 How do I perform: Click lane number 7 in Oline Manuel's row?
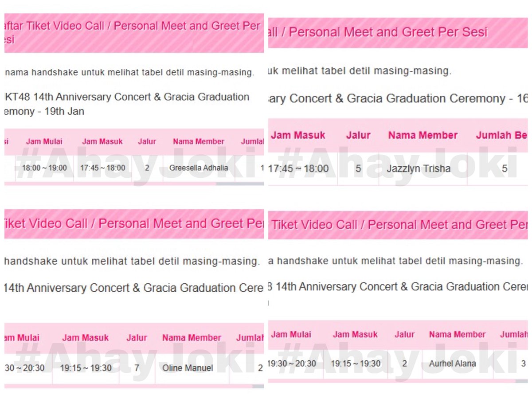tap(137, 368)
